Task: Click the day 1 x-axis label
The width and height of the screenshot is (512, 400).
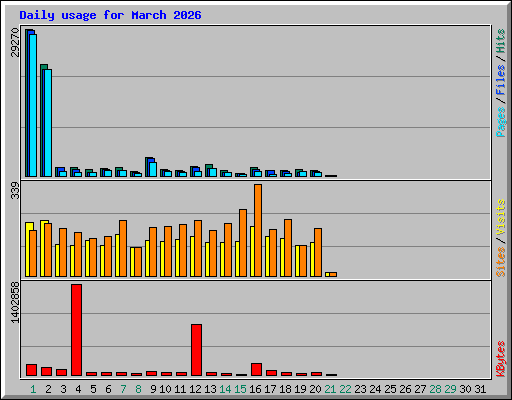Action: click(x=33, y=389)
